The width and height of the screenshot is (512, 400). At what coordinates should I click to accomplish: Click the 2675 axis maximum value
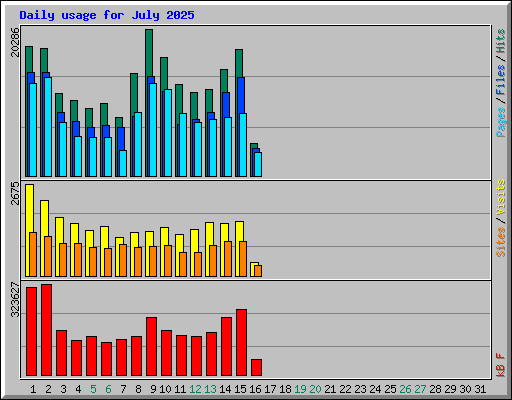[x=15, y=193]
